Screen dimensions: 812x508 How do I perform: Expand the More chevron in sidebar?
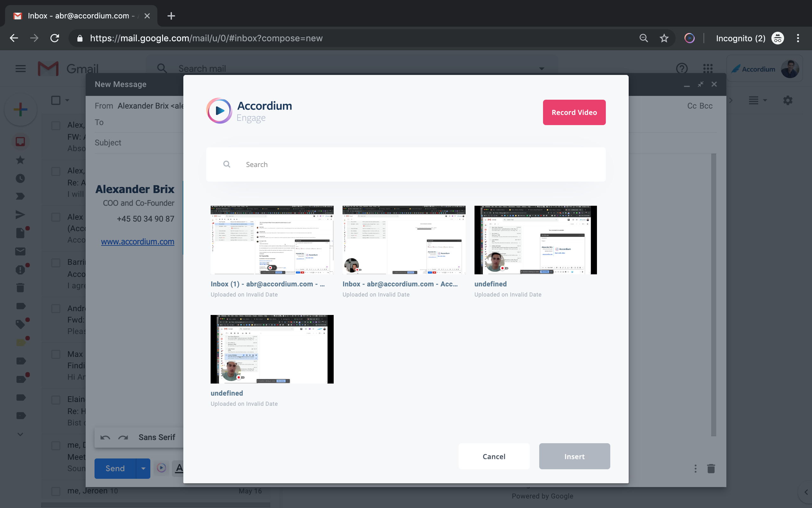pyautogui.click(x=21, y=434)
